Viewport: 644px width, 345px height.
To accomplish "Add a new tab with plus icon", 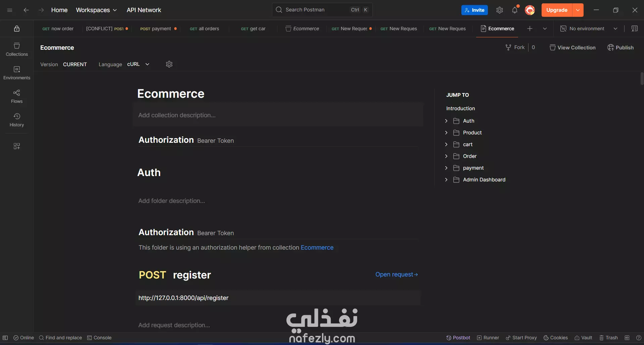I will [x=530, y=29].
